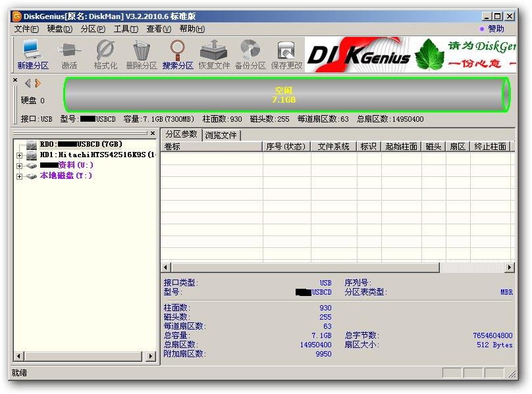Expand the 资料 (U:) volume node
Image resolution: width=532 pixels, height=394 pixels.
point(19,166)
